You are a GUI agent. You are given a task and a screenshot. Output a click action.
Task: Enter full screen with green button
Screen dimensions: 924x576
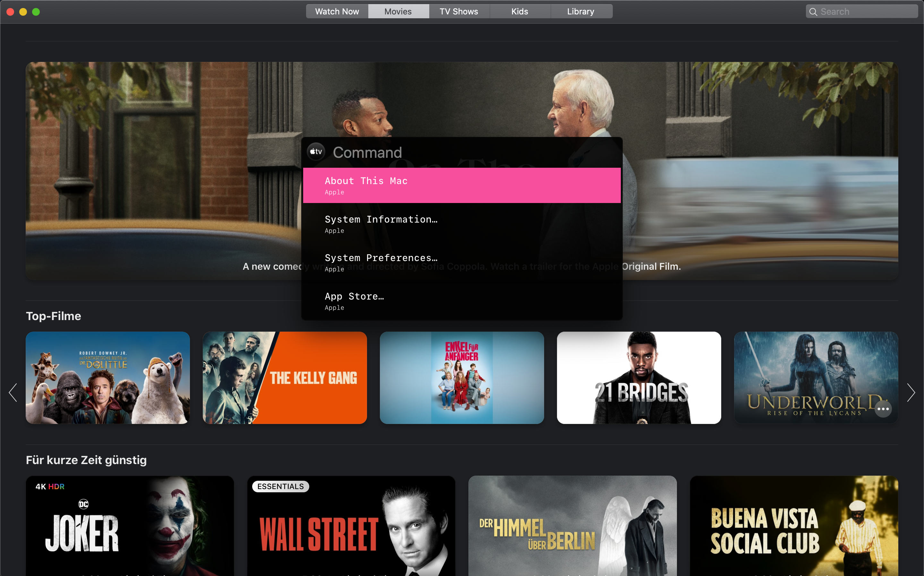(36, 12)
